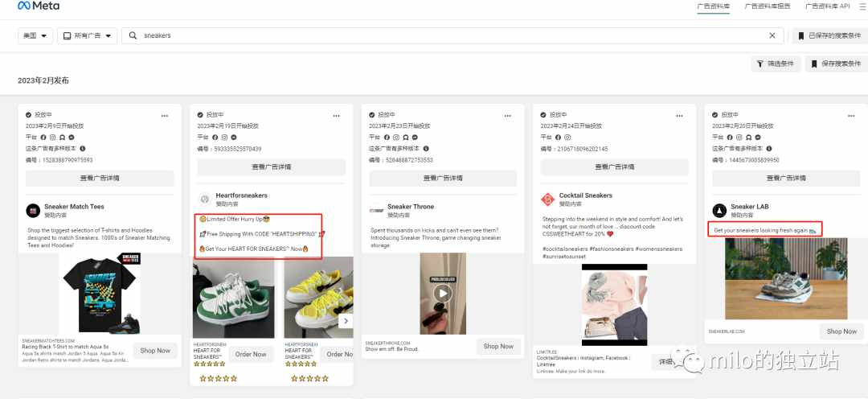
Task: Click the Sneaker Throne logo avatar
Action: 376,211
